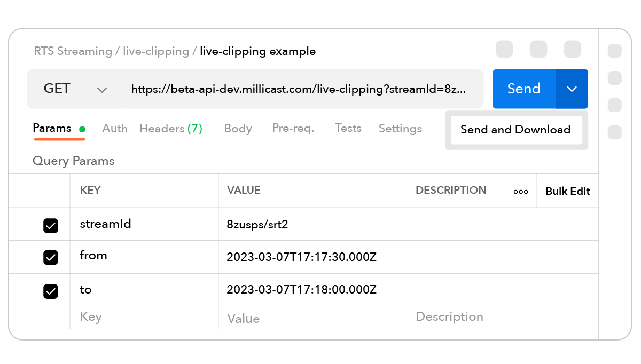The image size is (641, 364).
Task: Expand the Send button dropdown arrow
Action: pos(572,89)
